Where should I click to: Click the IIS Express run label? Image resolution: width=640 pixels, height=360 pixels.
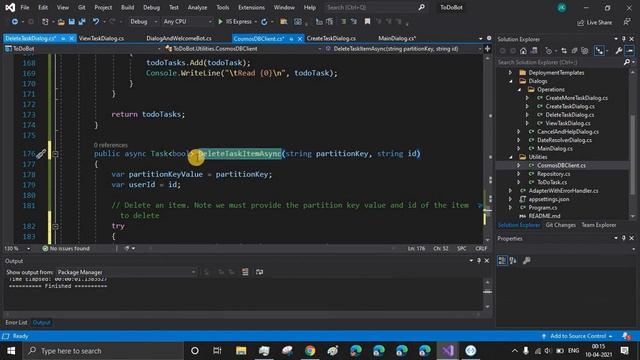(239, 22)
